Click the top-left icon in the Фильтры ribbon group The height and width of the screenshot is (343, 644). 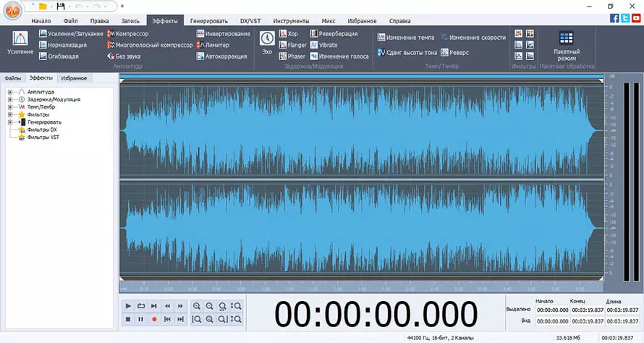[x=519, y=33]
